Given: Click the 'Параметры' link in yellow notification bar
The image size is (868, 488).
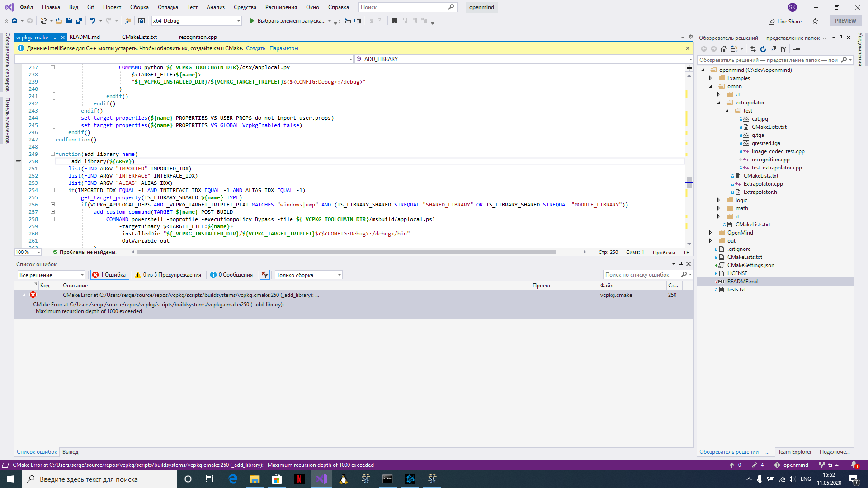Looking at the screenshot, I should pyautogui.click(x=283, y=48).
